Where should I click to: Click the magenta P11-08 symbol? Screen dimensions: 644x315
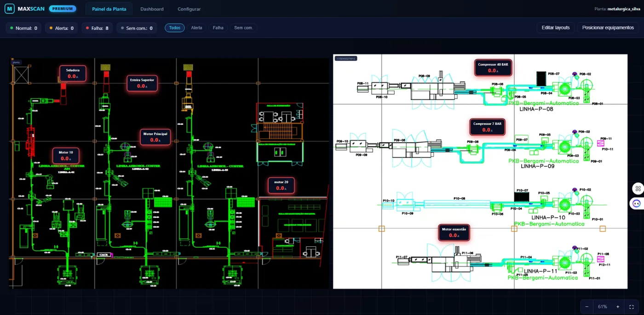[x=601, y=259]
